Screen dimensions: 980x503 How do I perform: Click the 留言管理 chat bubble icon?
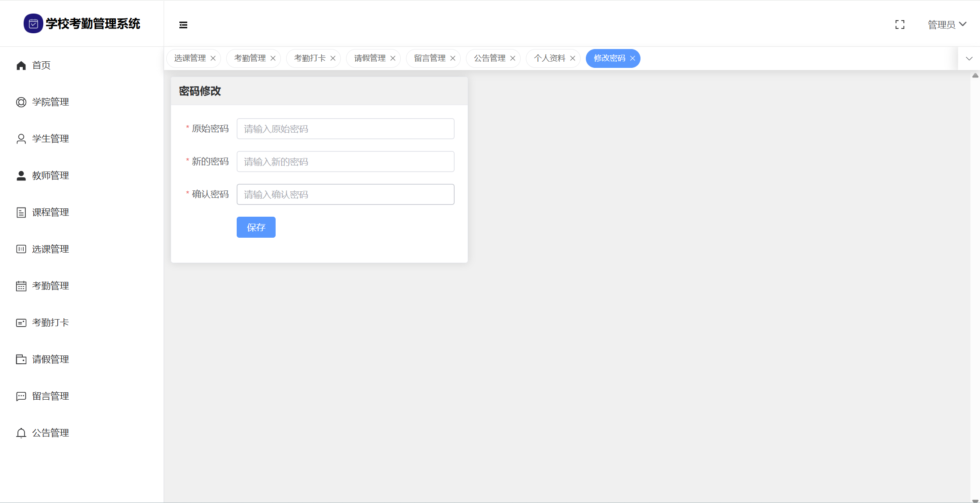click(21, 397)
